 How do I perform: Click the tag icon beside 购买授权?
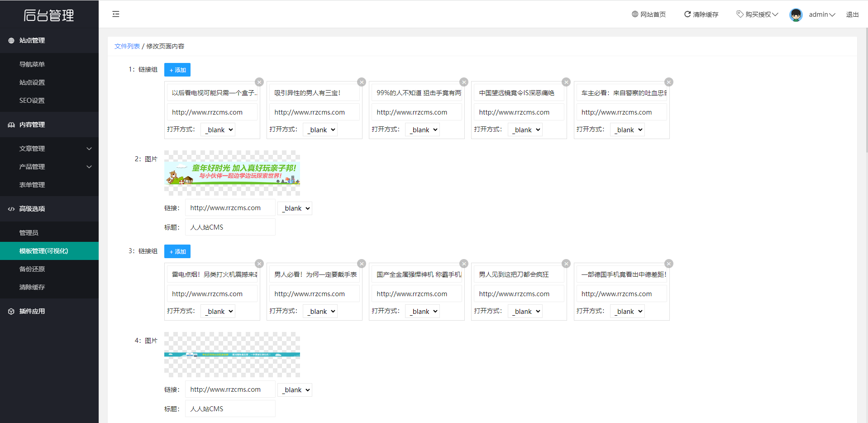[740, 14]
